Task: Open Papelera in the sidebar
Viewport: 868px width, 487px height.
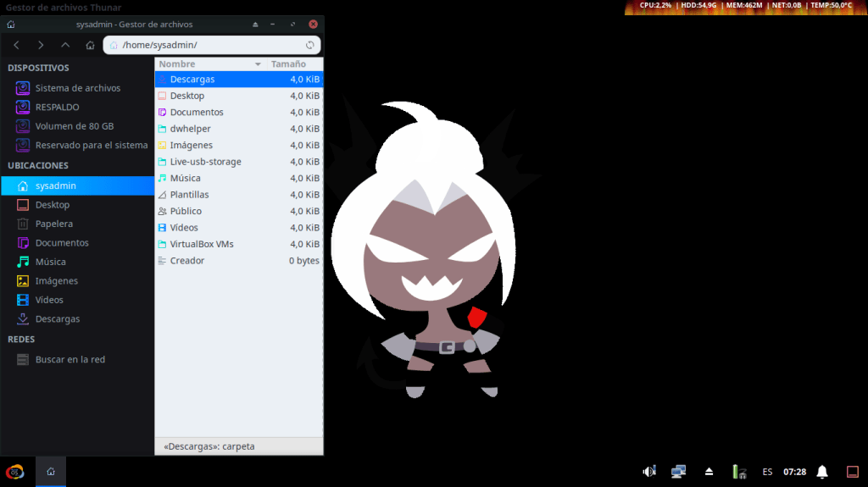Action: pyautogui.click(x=54, y=224)
